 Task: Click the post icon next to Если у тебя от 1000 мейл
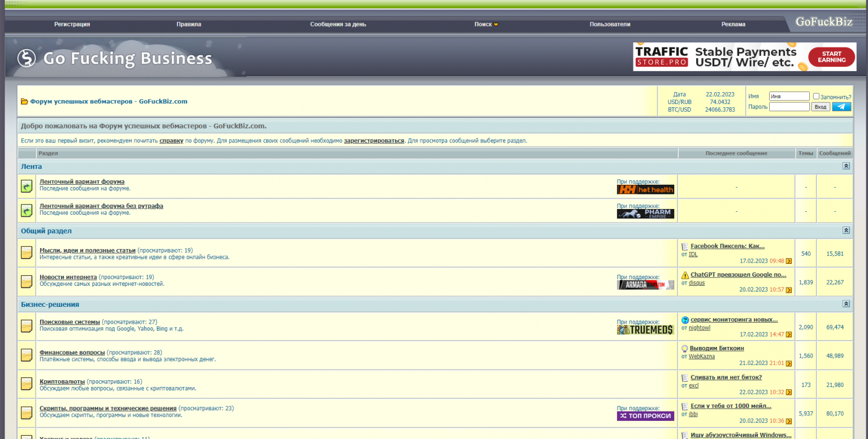pos(685,406)
